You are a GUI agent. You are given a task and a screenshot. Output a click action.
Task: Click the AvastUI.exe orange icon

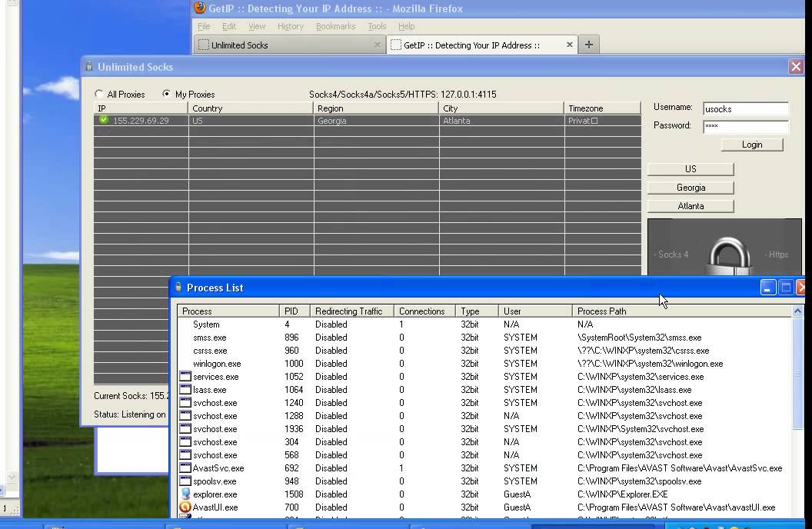(x=185, y=507)
